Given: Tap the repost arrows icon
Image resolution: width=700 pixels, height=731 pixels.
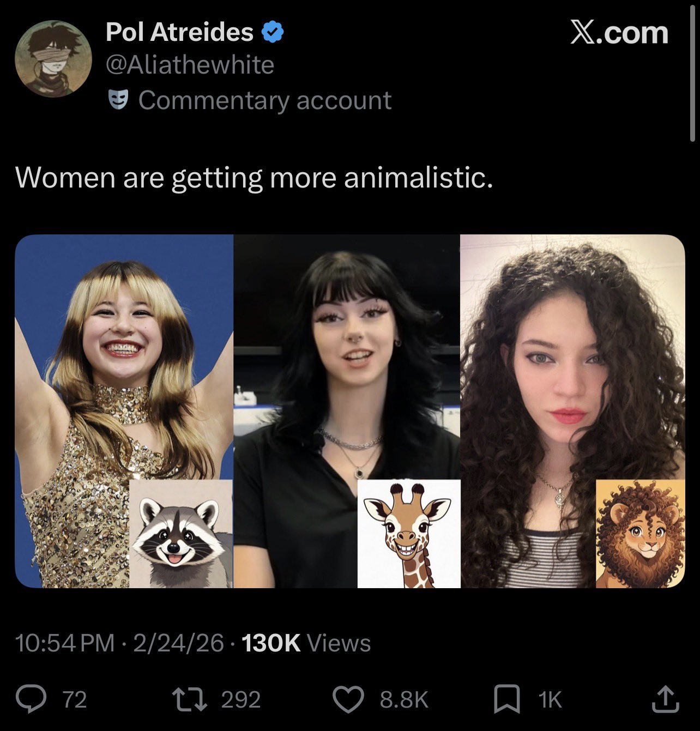Looking at the screenshot, I should tap(188, 699).
